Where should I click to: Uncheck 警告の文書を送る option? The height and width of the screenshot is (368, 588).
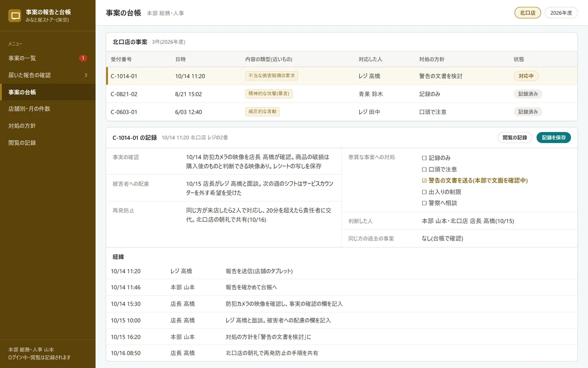475,180
